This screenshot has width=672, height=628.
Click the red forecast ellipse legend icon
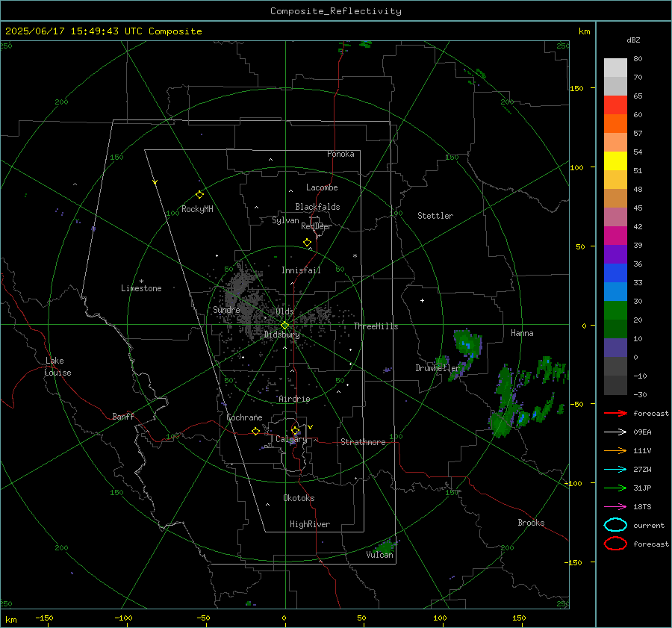(615, 544)
